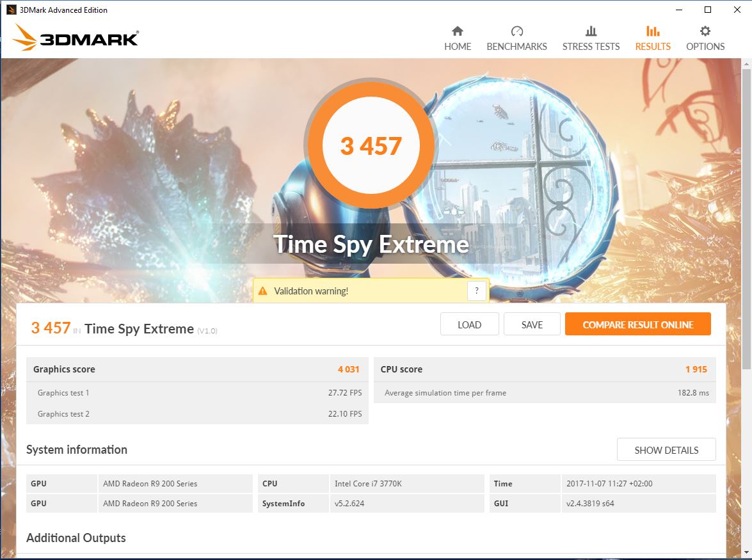The width and height of the screenshot is (752, 560).
Task: Minimize the 3DMark window
Action: [x=679, y=10]
